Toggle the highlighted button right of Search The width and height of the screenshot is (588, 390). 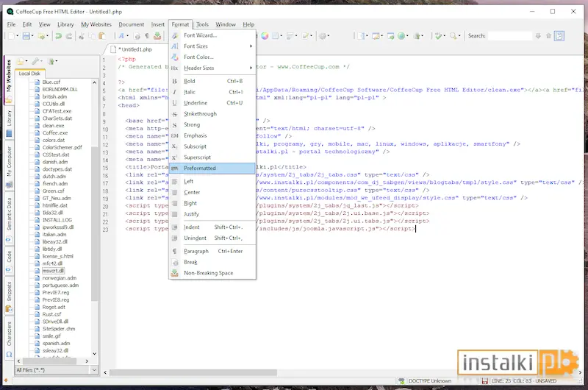click(x=559, y=36)
